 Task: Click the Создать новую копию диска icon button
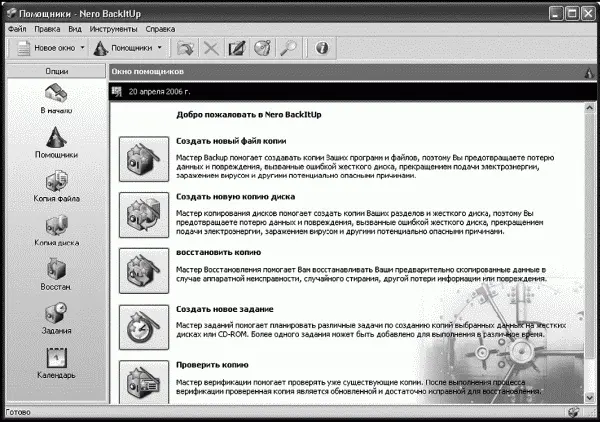click(144, 215)
